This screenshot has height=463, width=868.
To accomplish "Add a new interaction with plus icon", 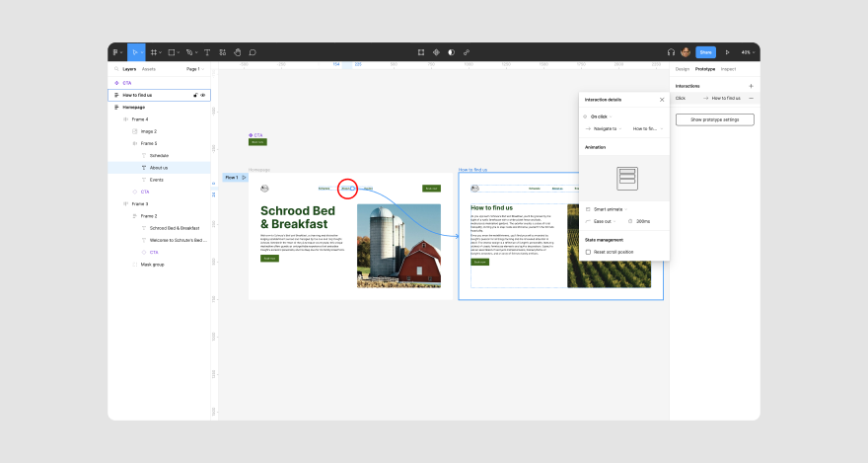I will pyautogui.click(x=752, y=86).
